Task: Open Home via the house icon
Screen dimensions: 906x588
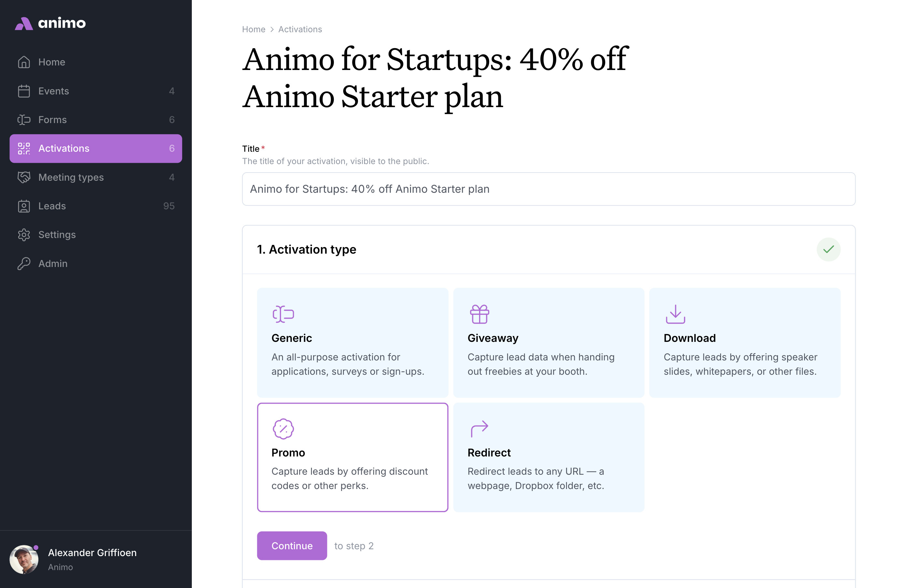Action: coord(23,62)
